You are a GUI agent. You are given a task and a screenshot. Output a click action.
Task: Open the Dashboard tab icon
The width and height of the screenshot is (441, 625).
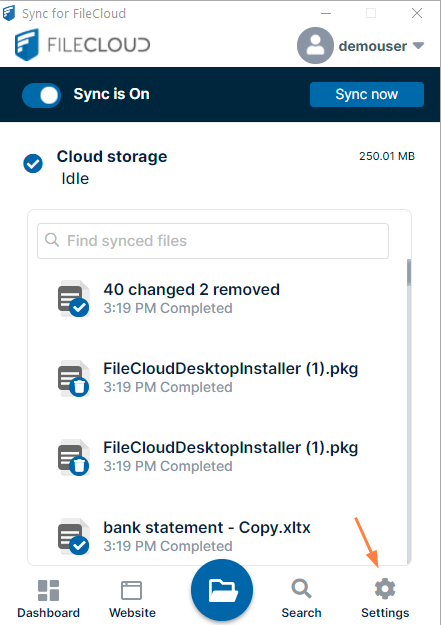(x=48, y=590)
